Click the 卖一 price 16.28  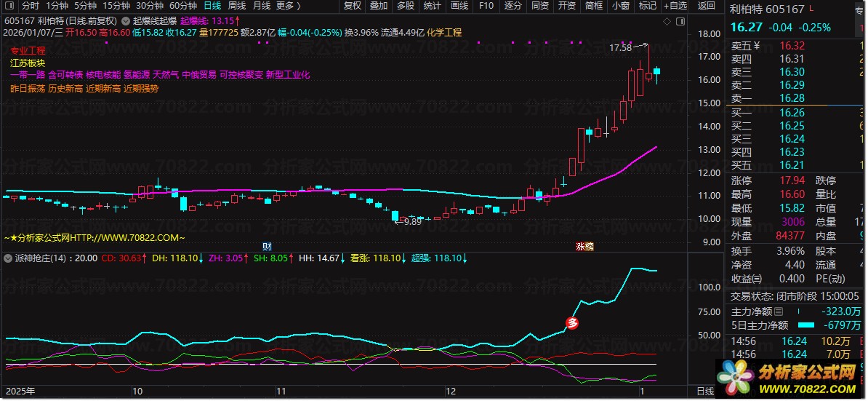(791, 98)
